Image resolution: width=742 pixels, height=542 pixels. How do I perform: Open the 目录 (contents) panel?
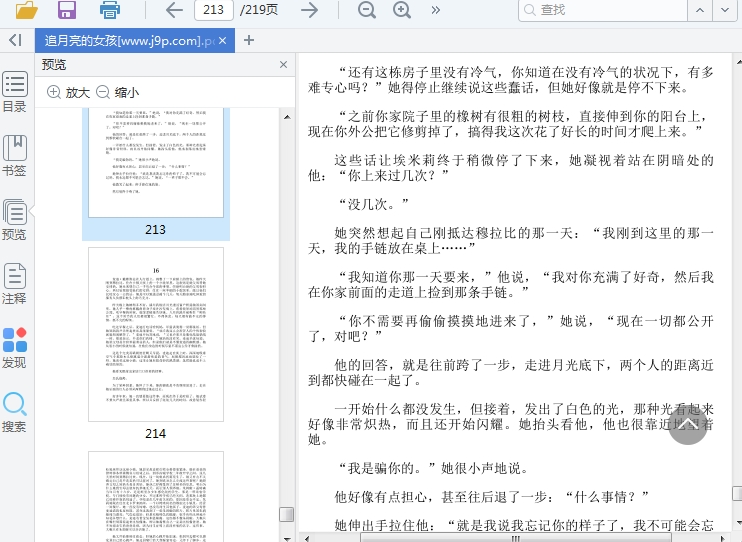pos(14,91)
